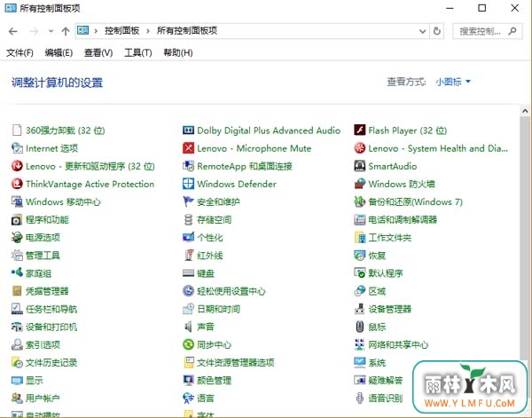Viewport: 532px width, 418px height.
Task: Expand the address bar history dropdown
Action: [x=422, y=32]
